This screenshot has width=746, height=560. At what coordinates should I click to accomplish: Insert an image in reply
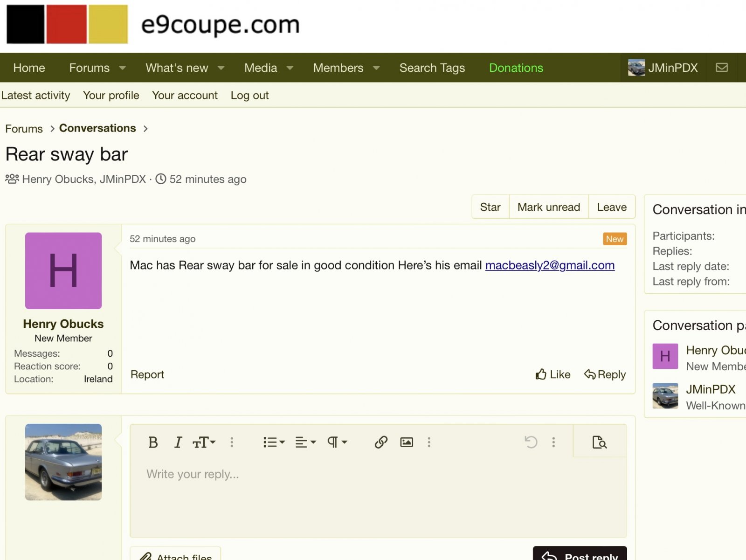[407, 442]
